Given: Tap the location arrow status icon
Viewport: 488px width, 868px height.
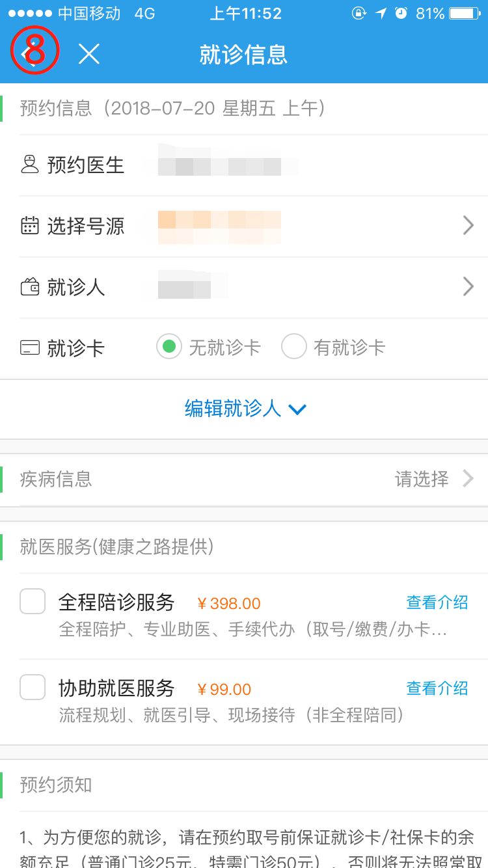Looking at the screenshot, I should pos(381,13).
